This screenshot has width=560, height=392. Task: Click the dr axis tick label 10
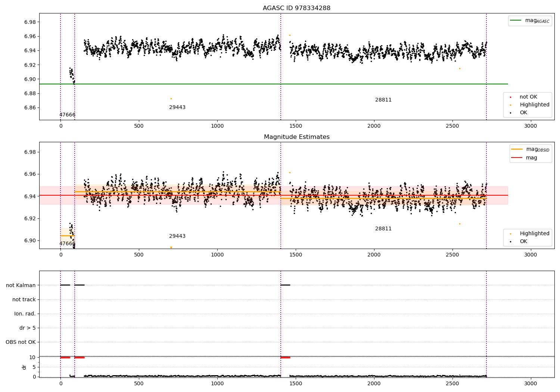pyautogui.click(x=32, y=357)
